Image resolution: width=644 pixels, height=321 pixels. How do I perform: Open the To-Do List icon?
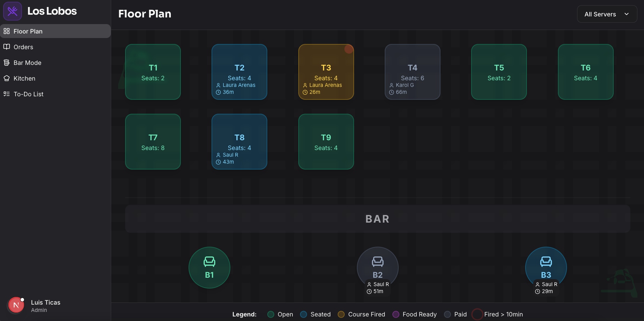[x=7, y=94]
